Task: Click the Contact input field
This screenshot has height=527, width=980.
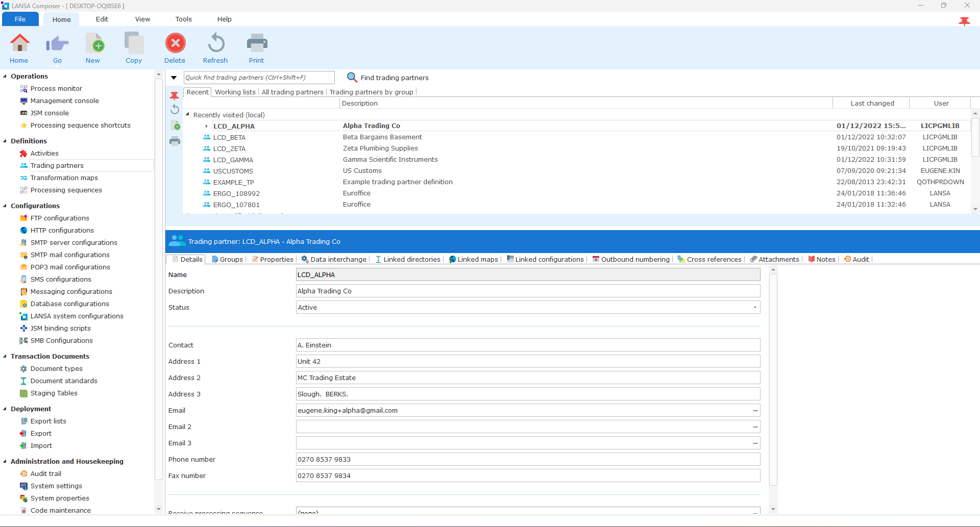Action: click(x=528, y=345)
